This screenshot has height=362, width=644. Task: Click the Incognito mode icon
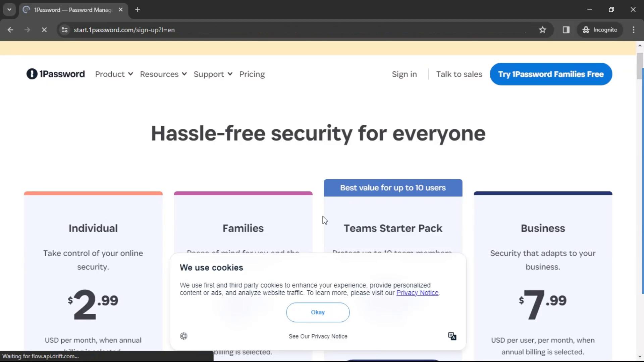pos(586,29)
